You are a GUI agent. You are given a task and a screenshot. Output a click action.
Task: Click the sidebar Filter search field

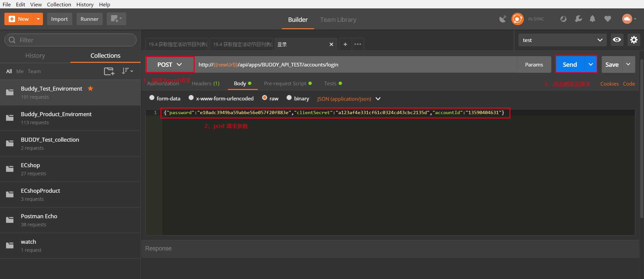pyautogui.click(x=70, y=40)
